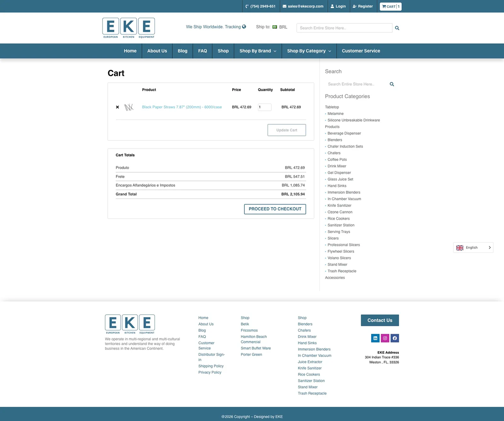Click the Frete BRL 547.51 value
The height and width of the screenshot is (421, 504).
[x=295, y=177]
